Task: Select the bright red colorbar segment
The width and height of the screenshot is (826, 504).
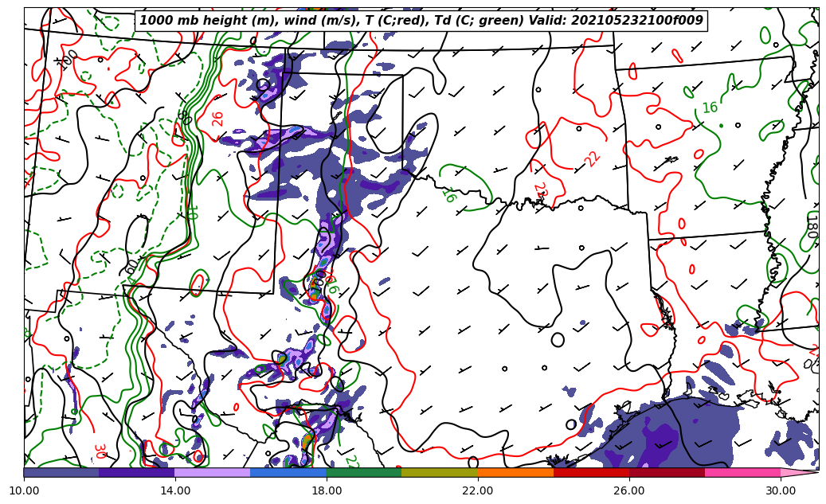Action: (x=591, y=472)
